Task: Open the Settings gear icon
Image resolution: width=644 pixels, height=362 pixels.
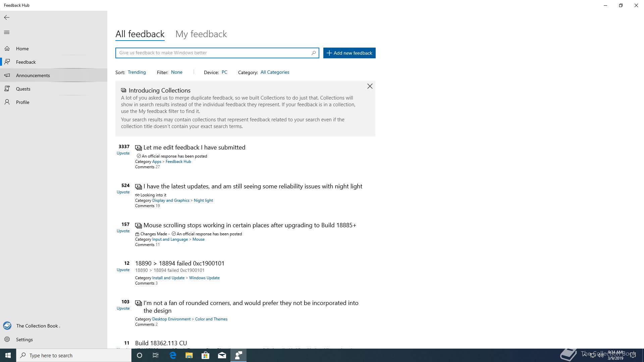Action: coord(7,340)
